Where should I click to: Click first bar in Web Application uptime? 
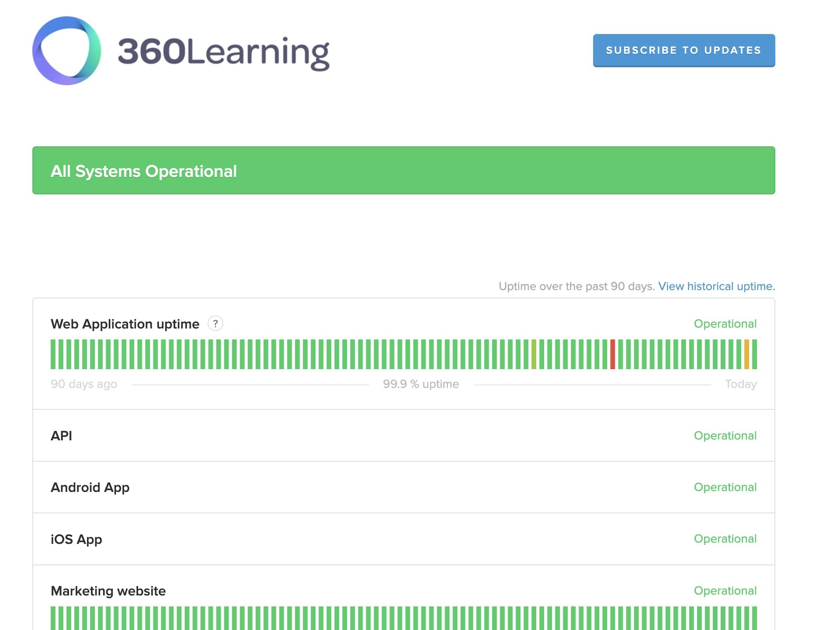tap(53, 354)
